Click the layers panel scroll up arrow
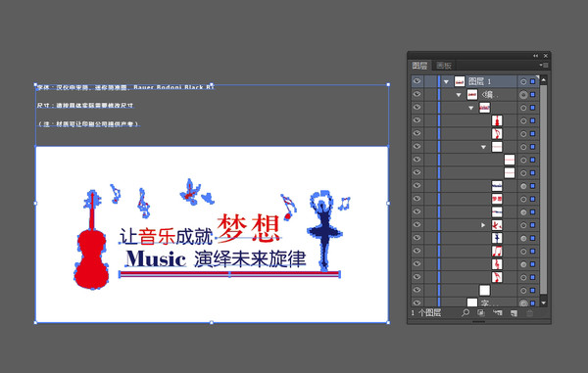The height and width of the screenshot is (373, 588). 543,80
